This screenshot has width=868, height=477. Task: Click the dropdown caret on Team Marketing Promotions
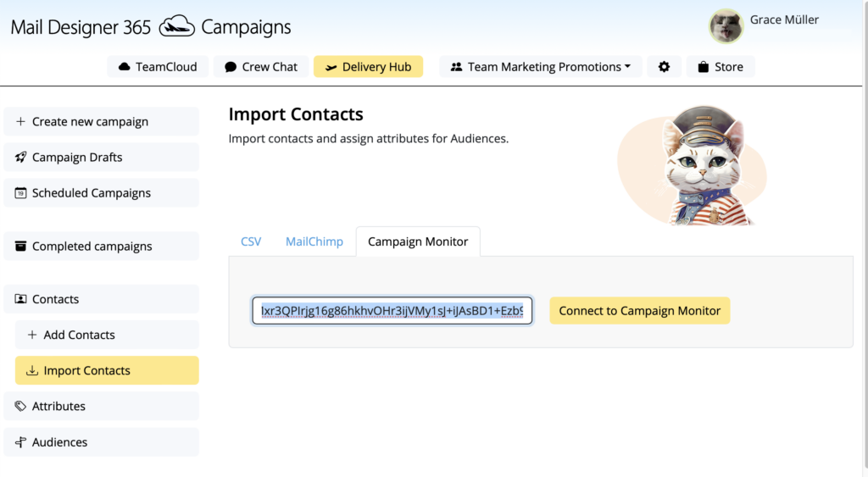point(628,66)
